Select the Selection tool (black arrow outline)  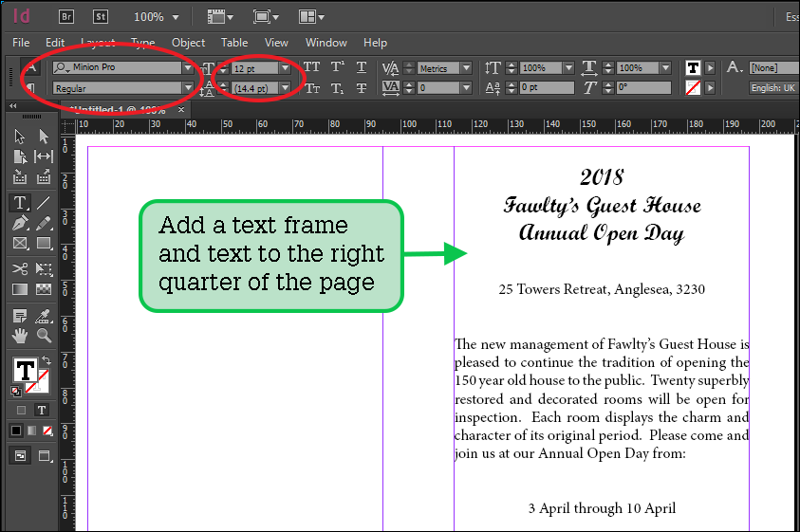pyautogui.click(x=19, y=137)
